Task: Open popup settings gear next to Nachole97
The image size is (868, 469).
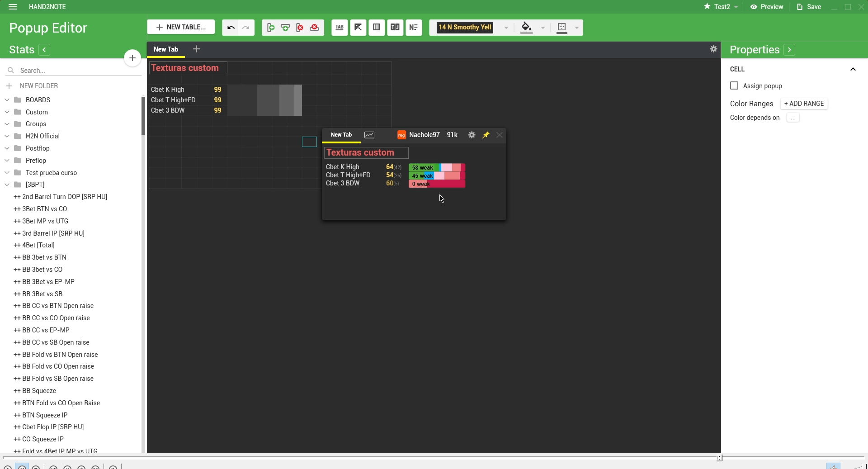Action: (472, 135)
